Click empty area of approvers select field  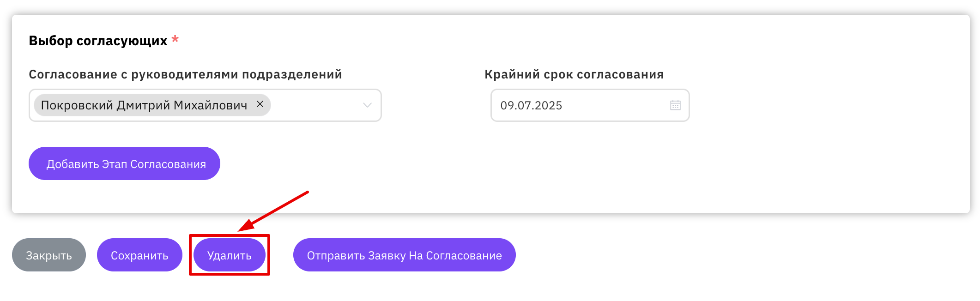pos(316,105)
